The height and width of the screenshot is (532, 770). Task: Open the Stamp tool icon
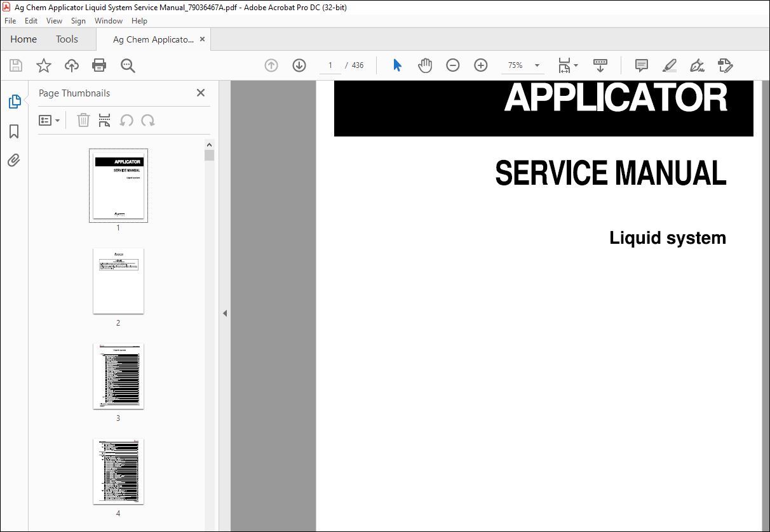pyautogui.click(x=726, y=65)
